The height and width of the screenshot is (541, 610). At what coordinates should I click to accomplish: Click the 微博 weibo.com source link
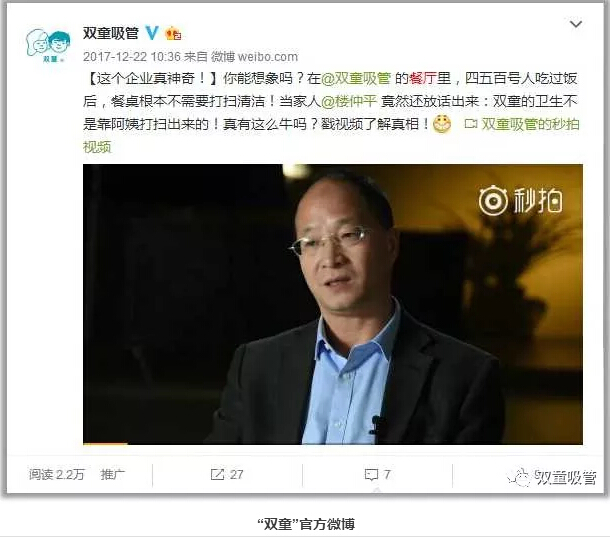point(254,57)
